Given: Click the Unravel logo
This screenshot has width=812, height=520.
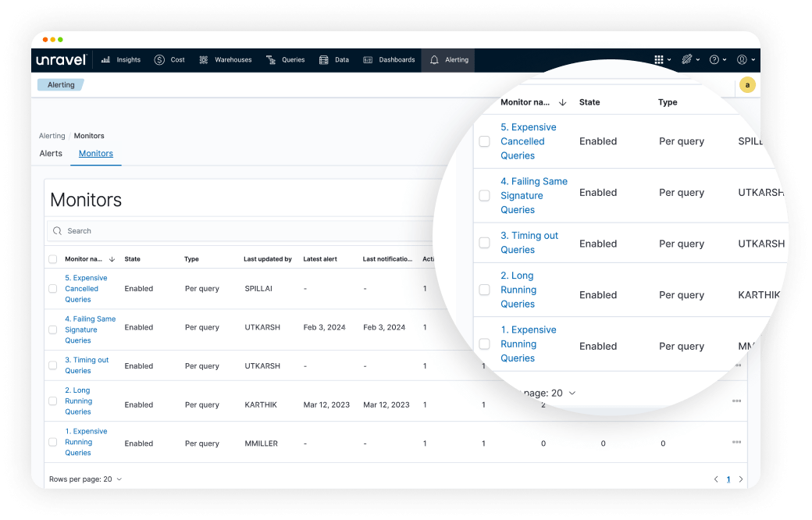Looking at the screenshot, I should 61,60.
